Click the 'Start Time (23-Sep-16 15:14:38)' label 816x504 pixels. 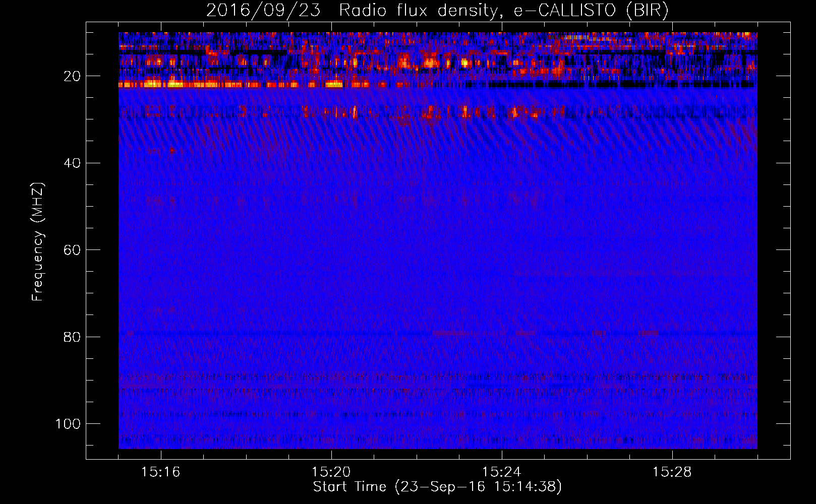click(x=437, y=487)
